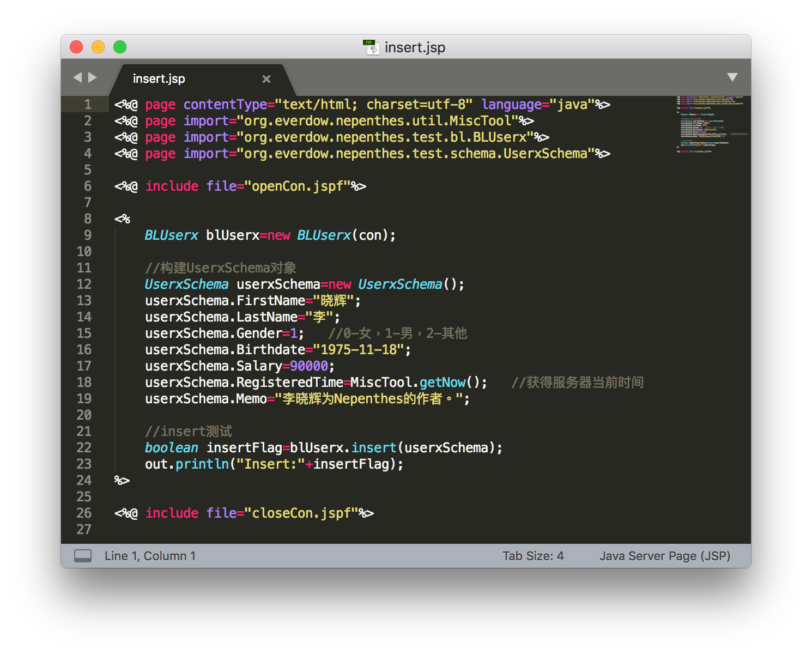Open the tab list dropdown triangle
Viewport: 812px width, 655px height.
tap(732, 77)
